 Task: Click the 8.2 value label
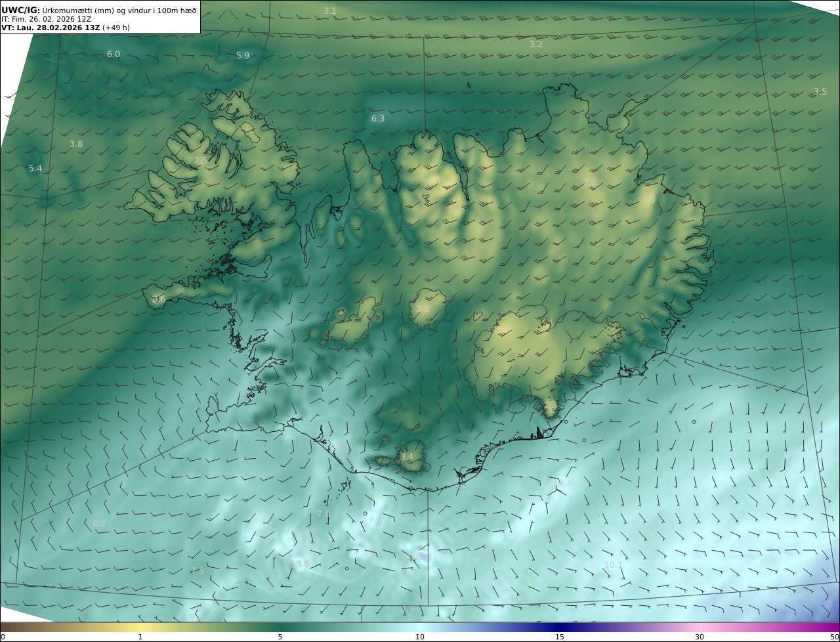pos(99,523)
